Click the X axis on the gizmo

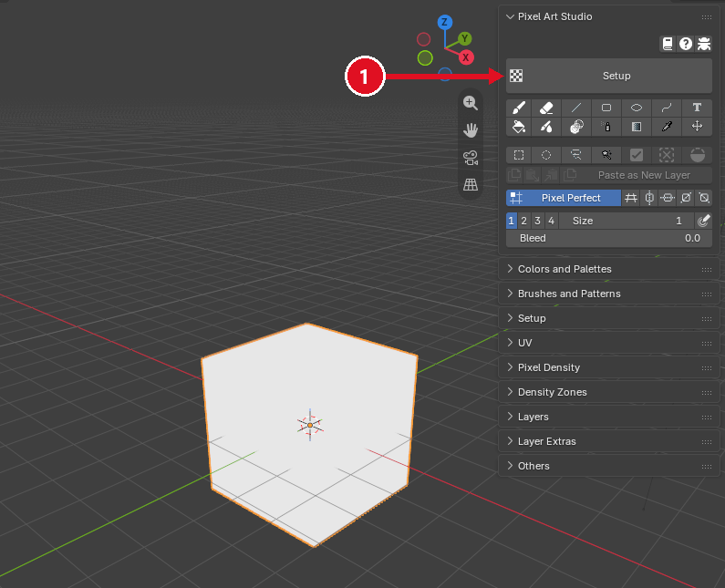[466, 57]
